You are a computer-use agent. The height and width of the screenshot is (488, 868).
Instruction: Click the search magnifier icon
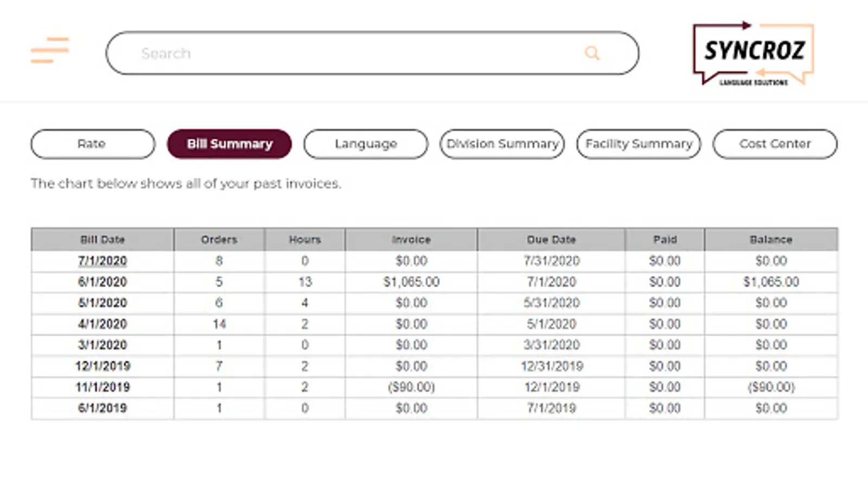592,53
